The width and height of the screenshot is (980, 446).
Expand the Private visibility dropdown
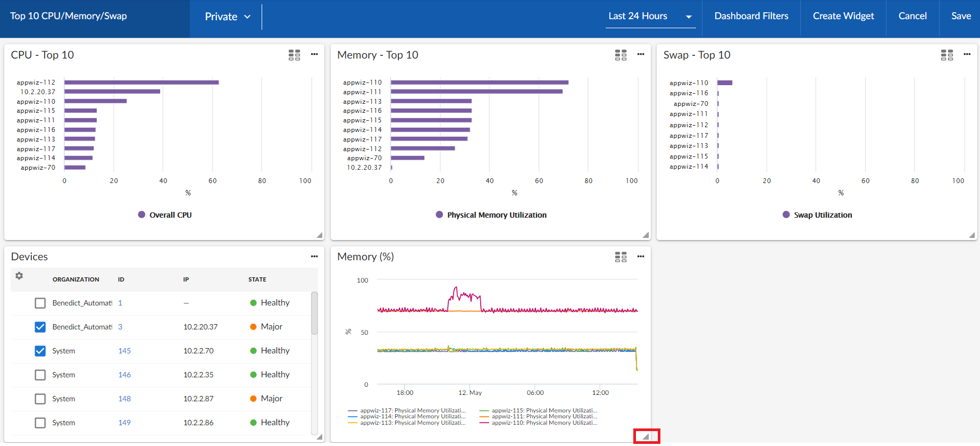pos(228,16)
